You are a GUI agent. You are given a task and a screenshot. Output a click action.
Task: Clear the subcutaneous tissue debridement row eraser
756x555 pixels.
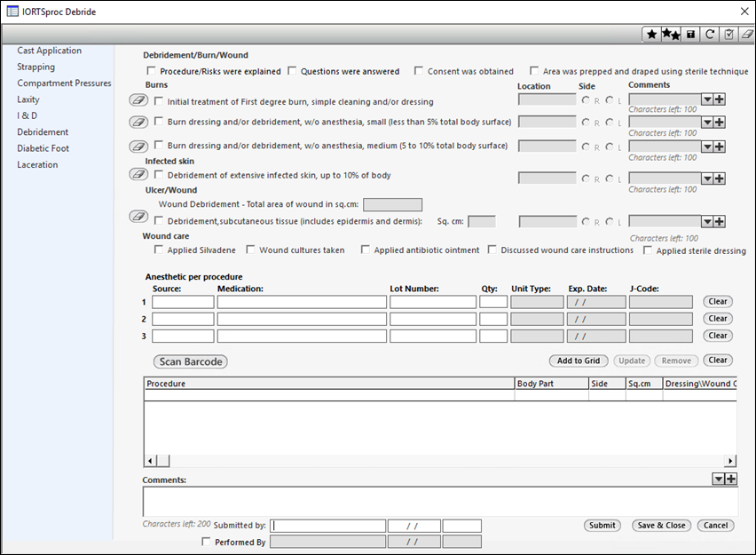click(138, 216)
